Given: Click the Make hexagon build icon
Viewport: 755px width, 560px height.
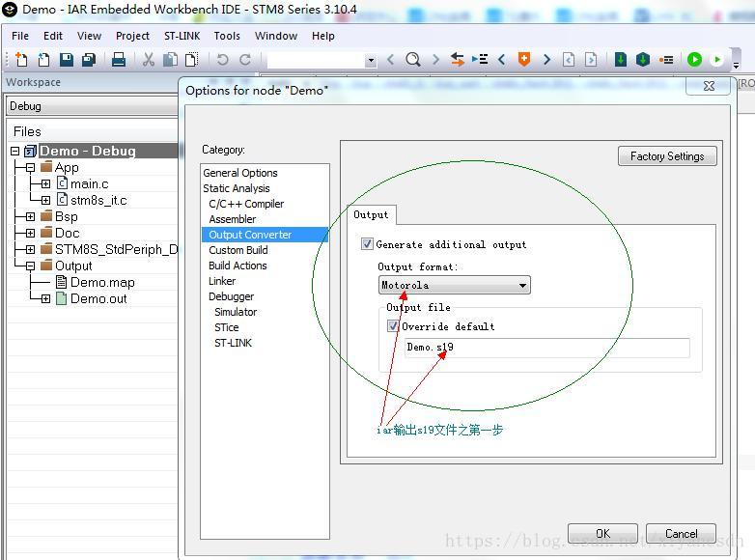Looking at the screenshot, I should (x=643, y=59).
